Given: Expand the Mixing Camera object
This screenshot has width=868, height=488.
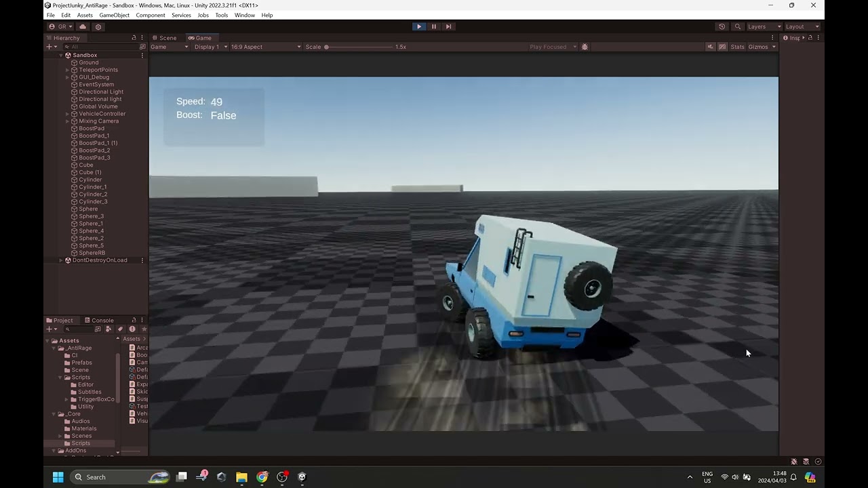Looking at the screenshot, I should tap(67, 121).
